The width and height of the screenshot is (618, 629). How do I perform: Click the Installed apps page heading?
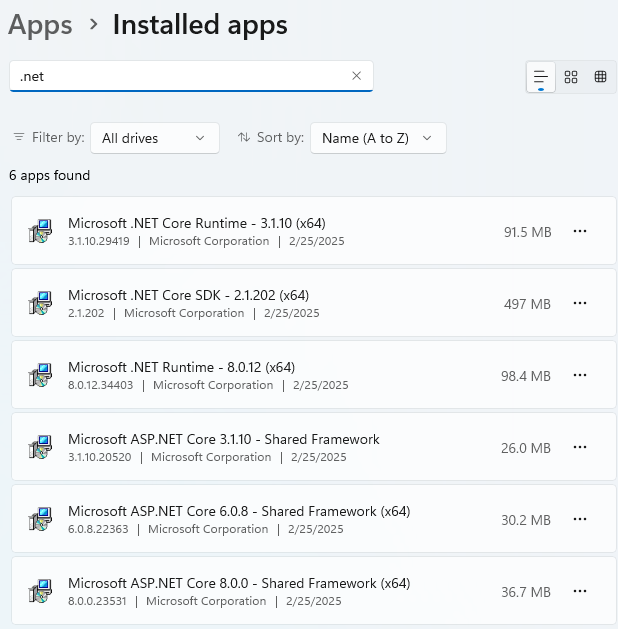200,25
